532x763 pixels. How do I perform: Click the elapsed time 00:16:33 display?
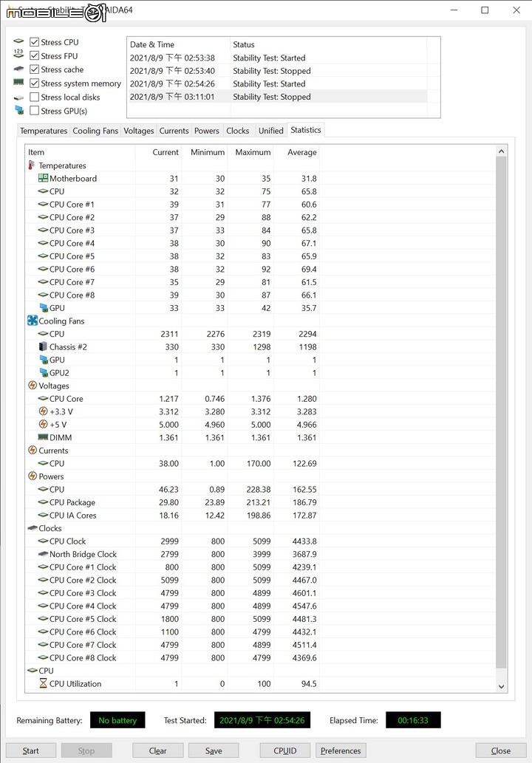[413, 720]
